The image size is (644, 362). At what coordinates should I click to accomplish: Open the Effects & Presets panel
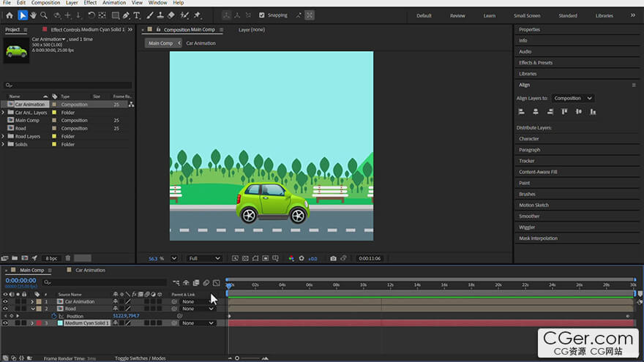536,63
